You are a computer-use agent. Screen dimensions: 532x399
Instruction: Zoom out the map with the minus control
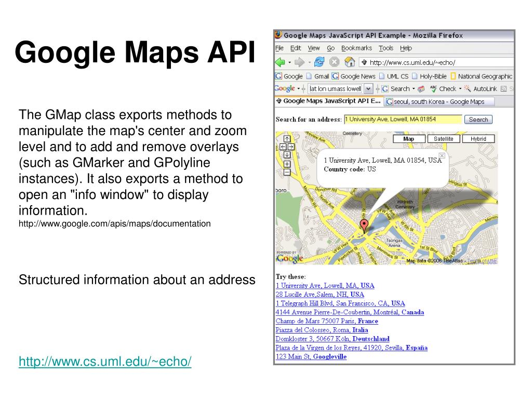(287, 172)
